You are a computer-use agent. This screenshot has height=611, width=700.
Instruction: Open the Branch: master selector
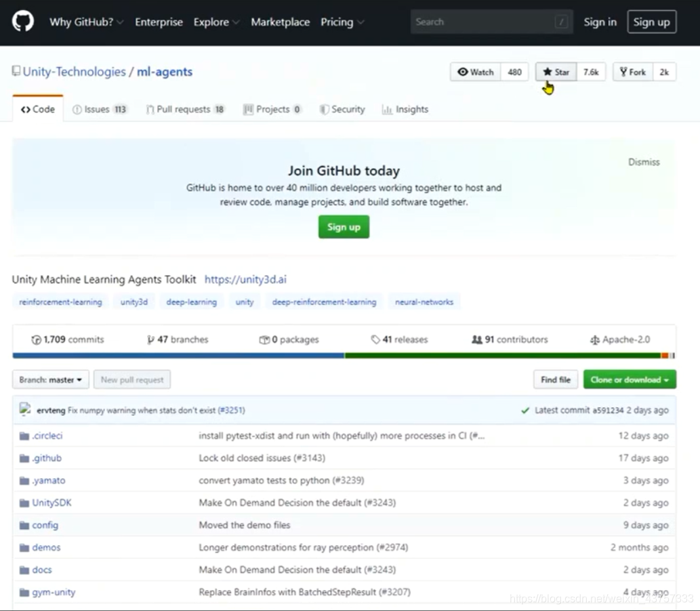50,380
